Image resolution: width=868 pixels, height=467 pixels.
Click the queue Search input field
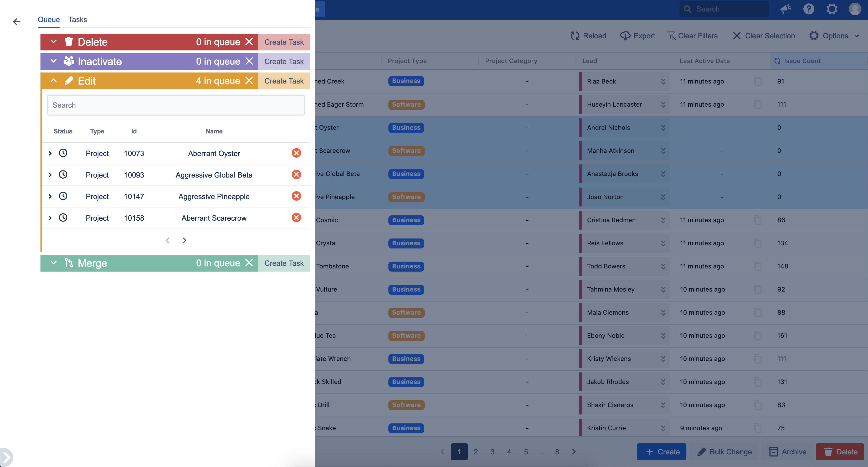click(176, 105)
